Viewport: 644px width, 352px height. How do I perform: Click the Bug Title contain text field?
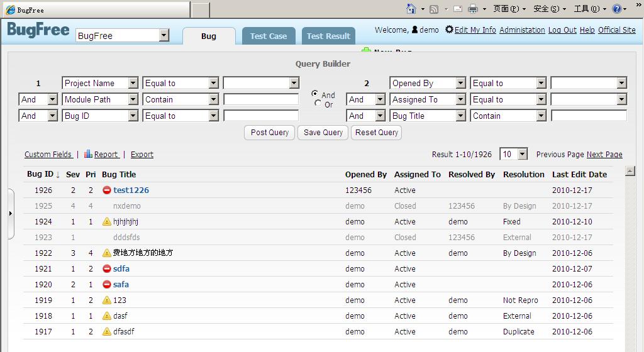tap(589, 116)
